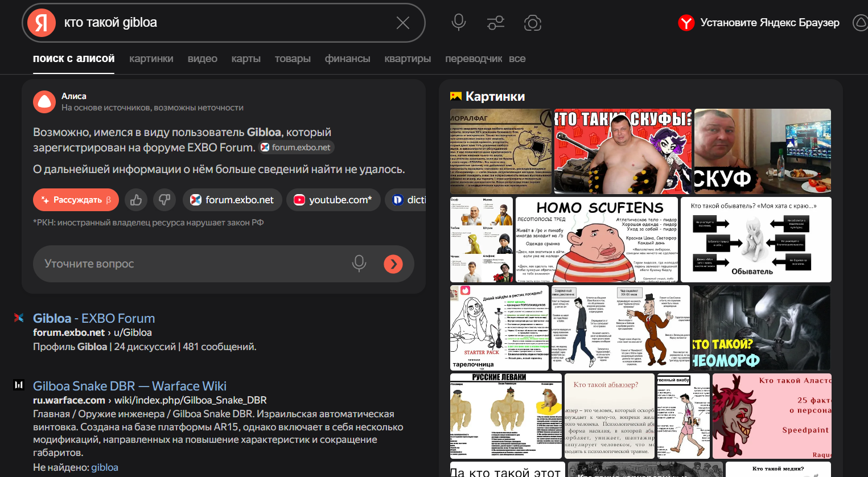The width and height of the screenshot is (868, 477).
Task: Open the account icon at top right
Action: 861,23
